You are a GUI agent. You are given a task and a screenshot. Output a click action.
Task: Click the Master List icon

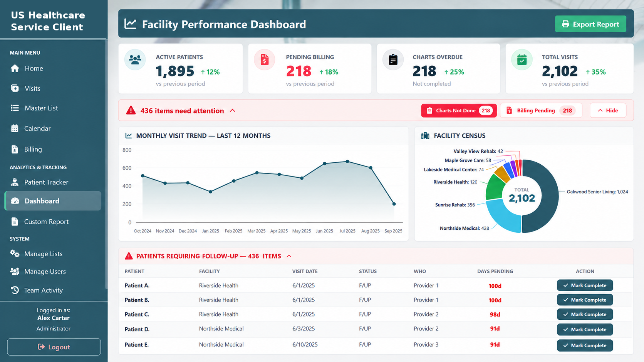(15, 108)
